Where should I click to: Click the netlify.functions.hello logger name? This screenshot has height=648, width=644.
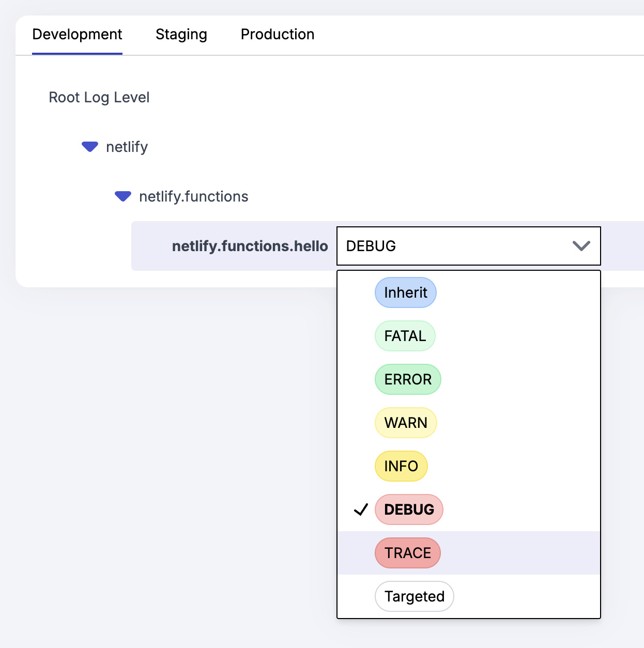[250, 246]
